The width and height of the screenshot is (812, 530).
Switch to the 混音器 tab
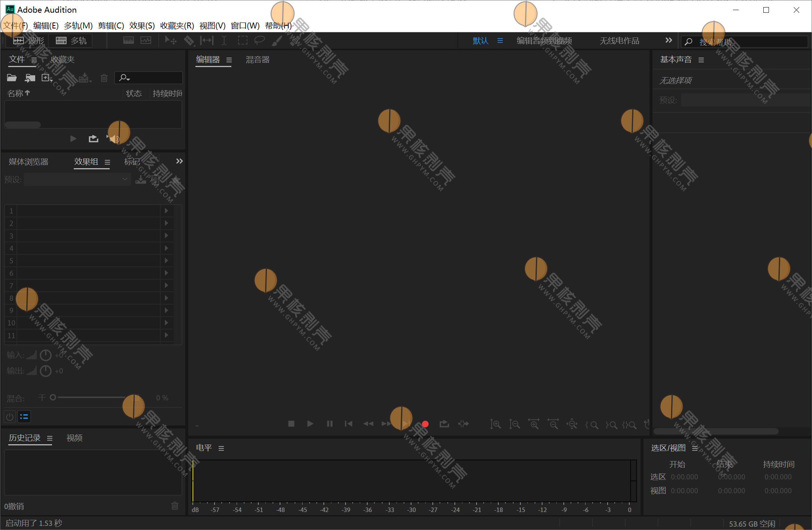[258, 60]
